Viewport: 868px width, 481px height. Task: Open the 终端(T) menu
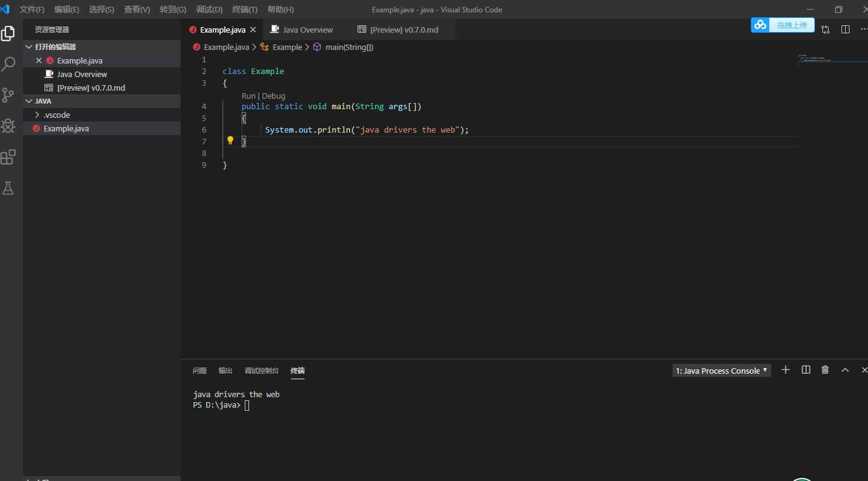coord(245,10)
